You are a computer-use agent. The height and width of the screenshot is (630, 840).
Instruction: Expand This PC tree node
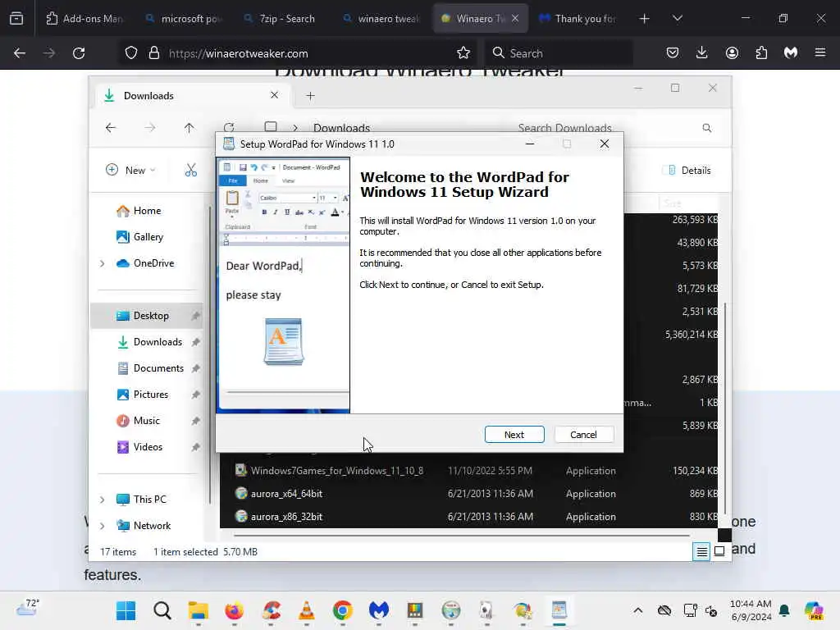pyautogui.click(x=102, y=500)
